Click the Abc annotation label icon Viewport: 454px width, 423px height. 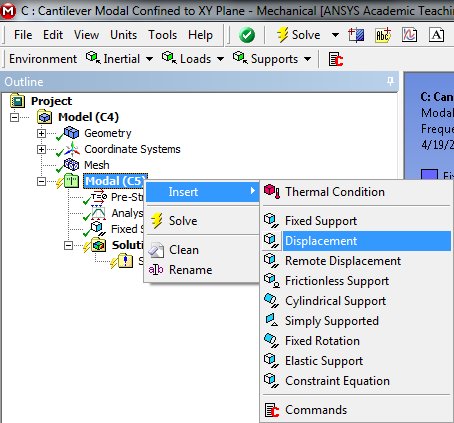pyautogui.click(x=383, y=35)
